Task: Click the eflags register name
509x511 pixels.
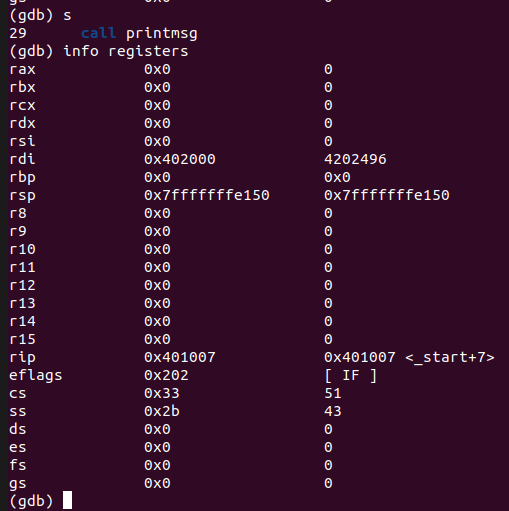Action: coord(36,376)
